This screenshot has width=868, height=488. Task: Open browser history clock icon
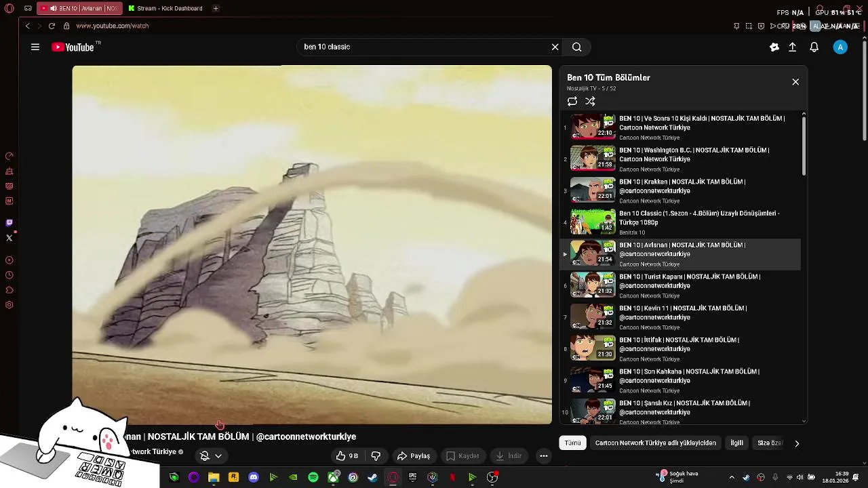click(x=9, y=275)
